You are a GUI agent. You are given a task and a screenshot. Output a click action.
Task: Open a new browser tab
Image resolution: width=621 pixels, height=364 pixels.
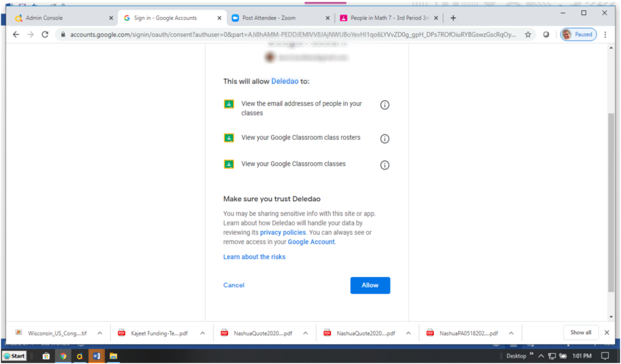pos(453,18)
